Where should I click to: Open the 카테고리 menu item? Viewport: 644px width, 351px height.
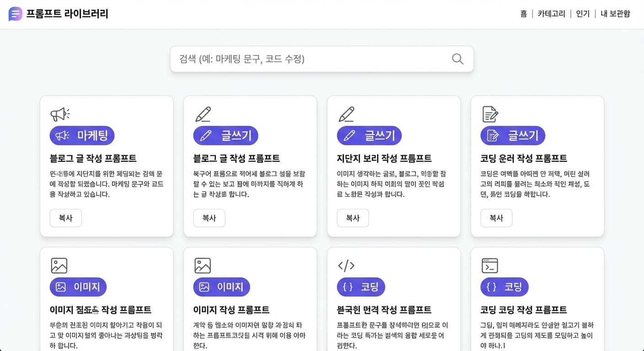pyautogui.click(x=551, y=14)
